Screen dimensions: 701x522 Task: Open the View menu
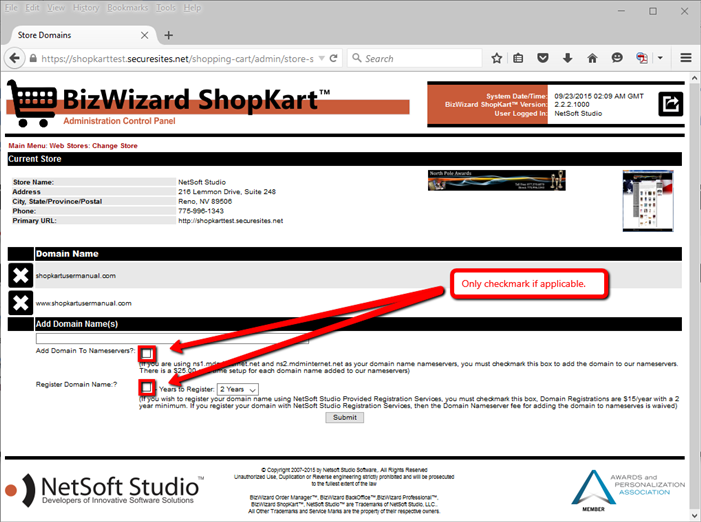[x=56, y=8]
